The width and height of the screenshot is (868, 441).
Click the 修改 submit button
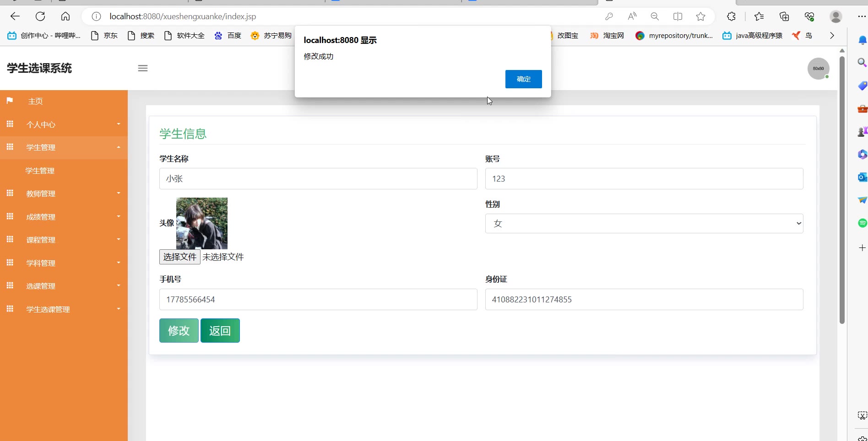[x=179, y=330]
